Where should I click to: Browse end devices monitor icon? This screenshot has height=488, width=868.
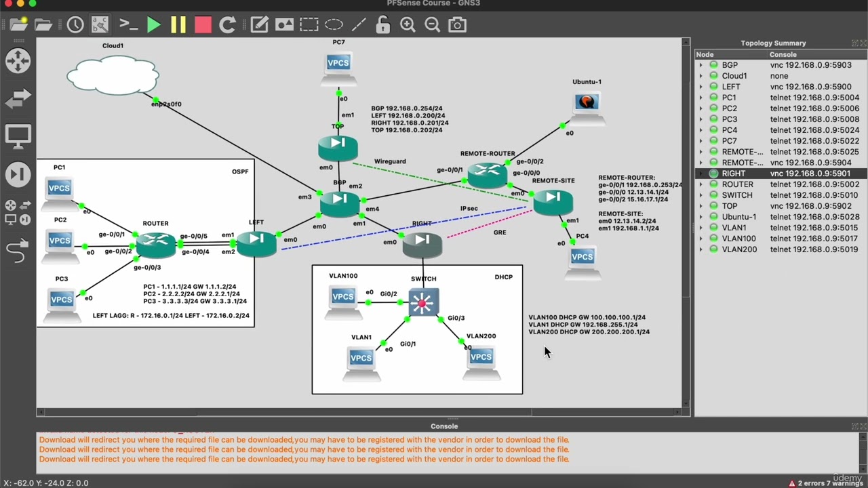18,137
